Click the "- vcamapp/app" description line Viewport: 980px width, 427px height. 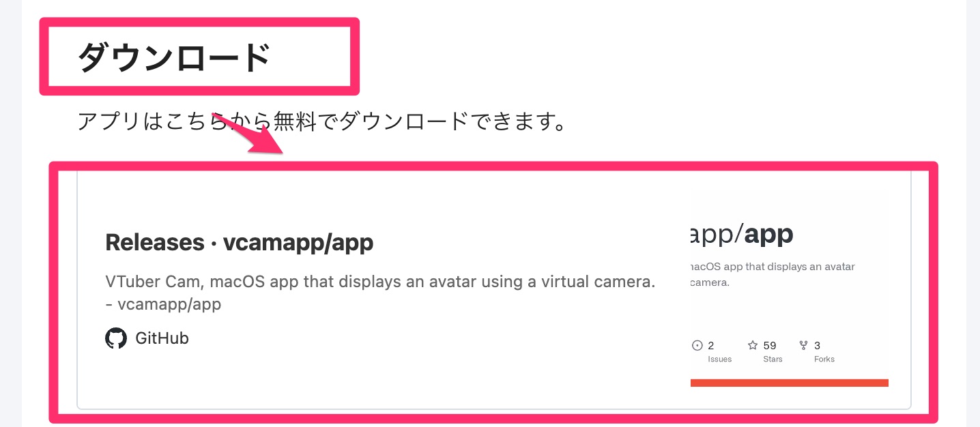click(x=163, y=304)
